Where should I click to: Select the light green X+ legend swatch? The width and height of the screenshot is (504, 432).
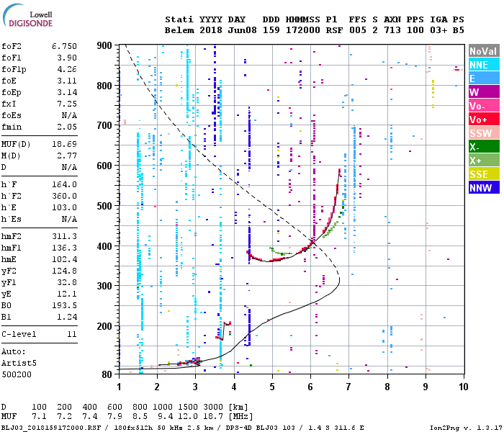pos(484,160)
